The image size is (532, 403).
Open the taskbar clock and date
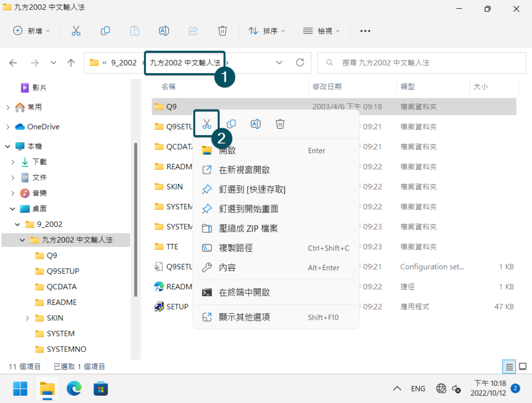pos(489,388)
